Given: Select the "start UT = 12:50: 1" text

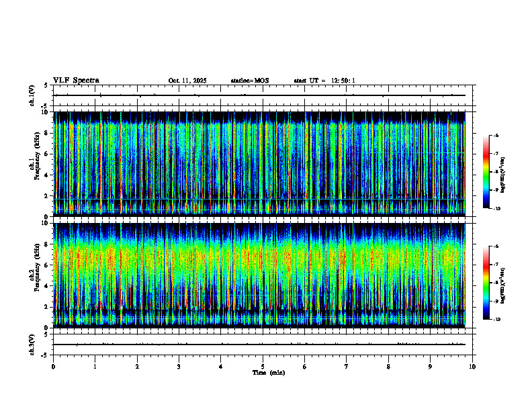Looking at the screenshot, I should 324,81.
